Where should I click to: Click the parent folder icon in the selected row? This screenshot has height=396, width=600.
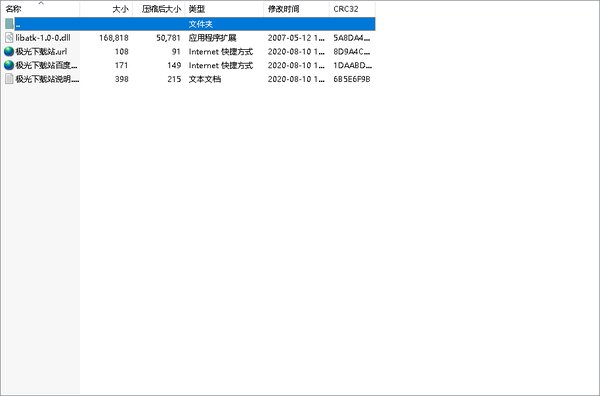pos(9,24)
